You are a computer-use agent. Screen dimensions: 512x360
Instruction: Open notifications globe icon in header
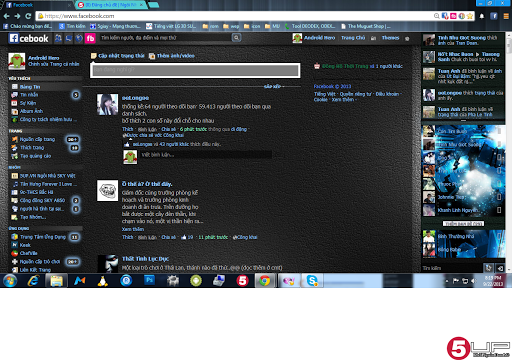[79, 38]
